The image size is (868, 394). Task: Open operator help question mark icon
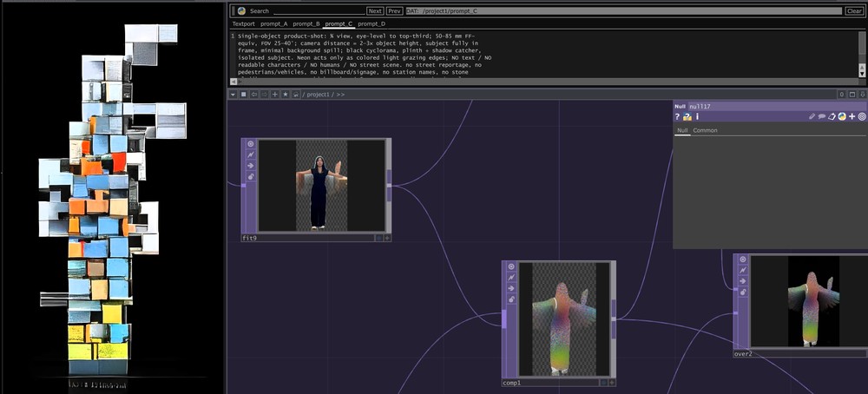point(677,117)
